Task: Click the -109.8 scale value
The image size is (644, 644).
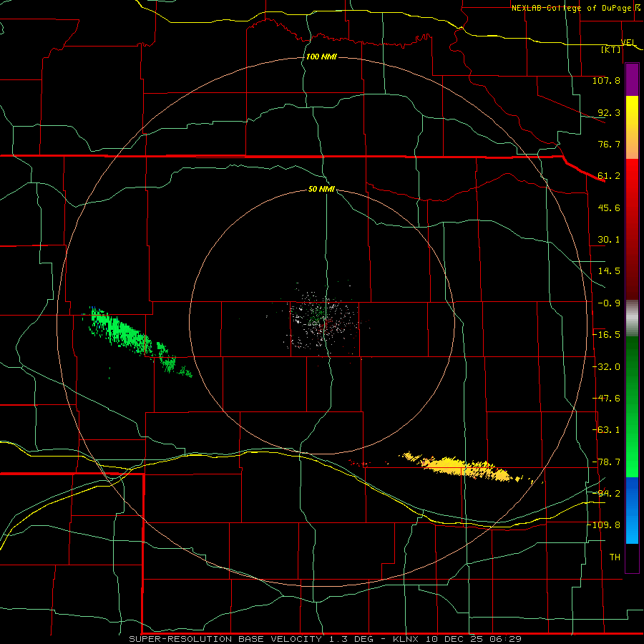Action: coord(604,525)
